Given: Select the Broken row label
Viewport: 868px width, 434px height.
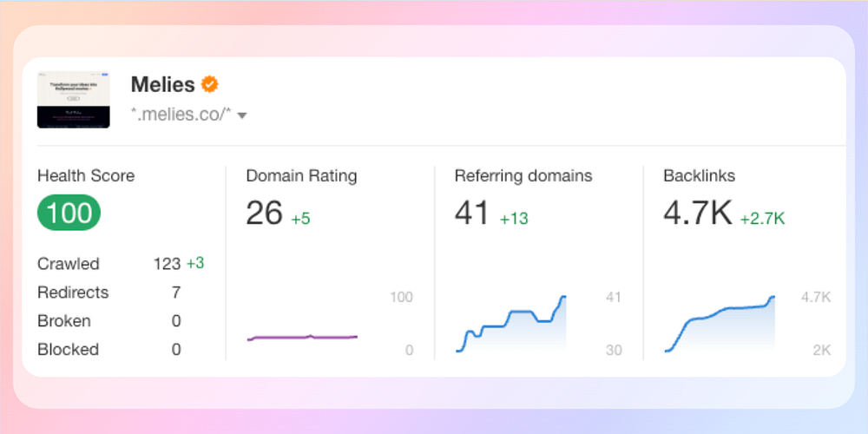Looking at the screenshot, I should [x=63, y=321].
